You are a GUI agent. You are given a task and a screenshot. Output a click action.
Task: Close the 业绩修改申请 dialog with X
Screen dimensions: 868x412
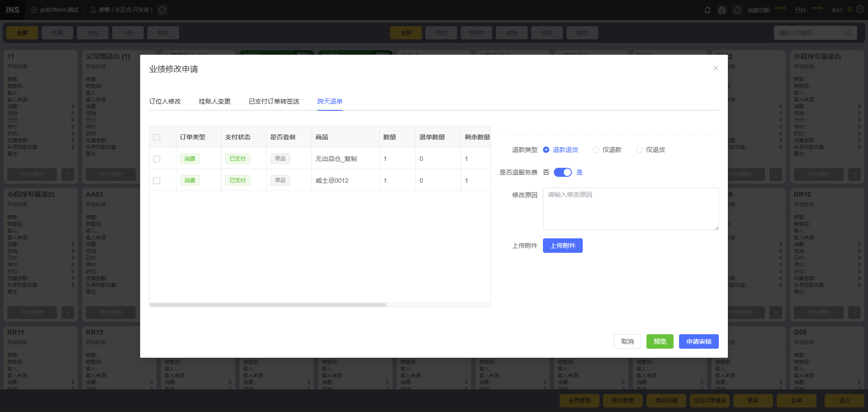click(x=716, y=68)
